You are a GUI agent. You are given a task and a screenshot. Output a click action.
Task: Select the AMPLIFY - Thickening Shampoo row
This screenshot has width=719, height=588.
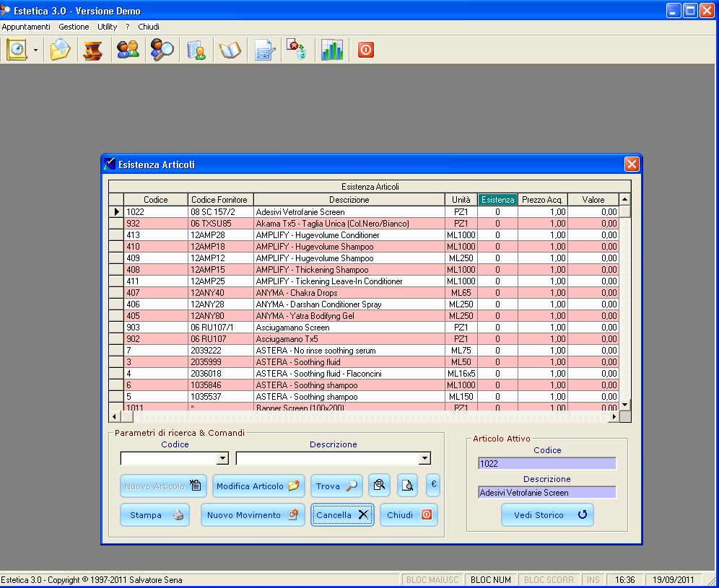tap(364, 270)
